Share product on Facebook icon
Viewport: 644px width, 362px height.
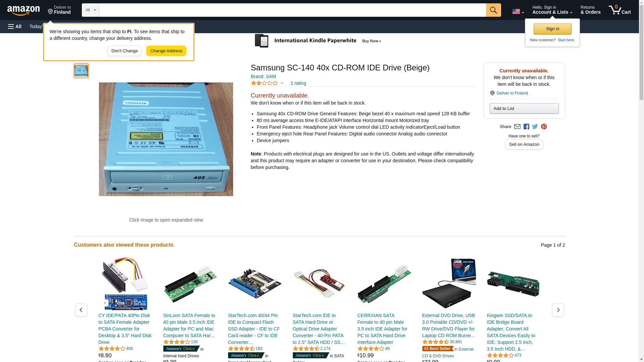point(526,127)
